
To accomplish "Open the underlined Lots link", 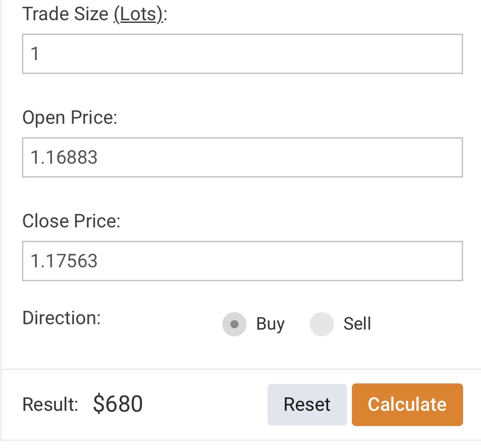I will pyautogui.click(x=138, y=14).
